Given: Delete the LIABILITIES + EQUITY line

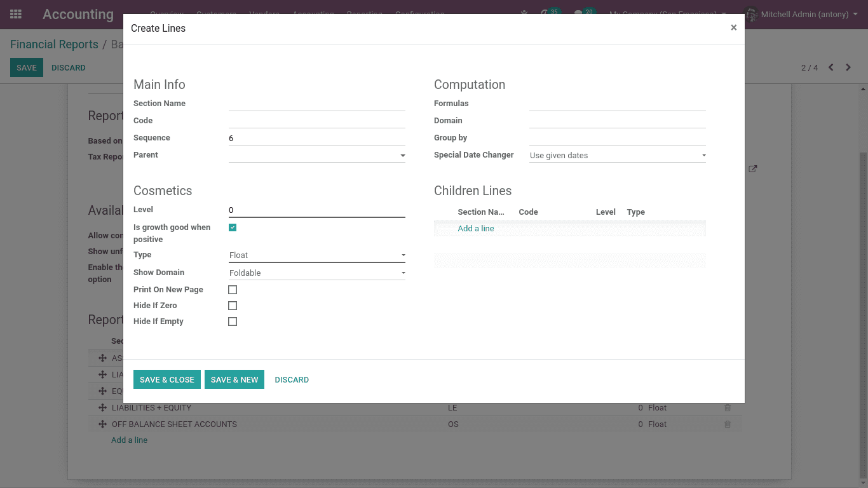Looking at the screenshot, I should click(728, 408).
